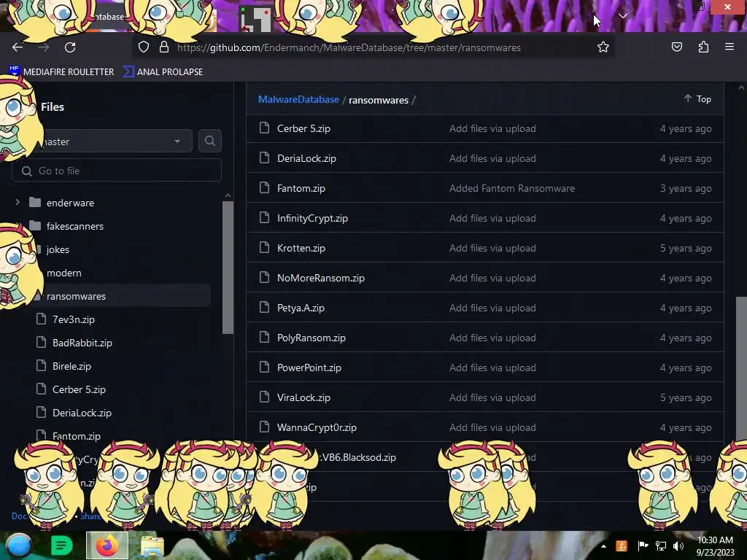Viewport: 747px width, 560px height.
Task: Click the file icon beside Fantom.zip in main list
Action: pyautogui.click(x=264, y=188)
